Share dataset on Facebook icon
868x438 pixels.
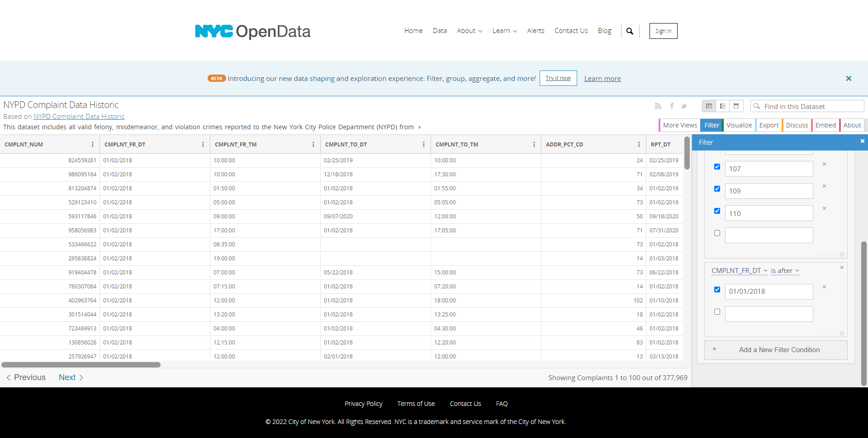[672, 106]
